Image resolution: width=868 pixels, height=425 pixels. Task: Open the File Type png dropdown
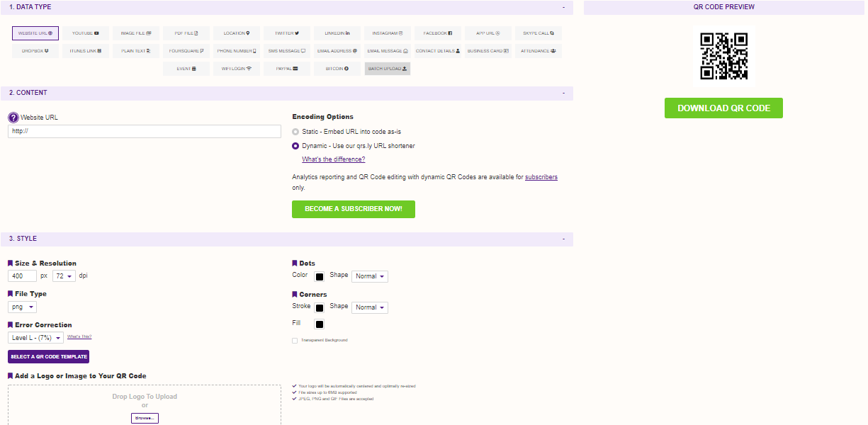click(x=22, y=307)
